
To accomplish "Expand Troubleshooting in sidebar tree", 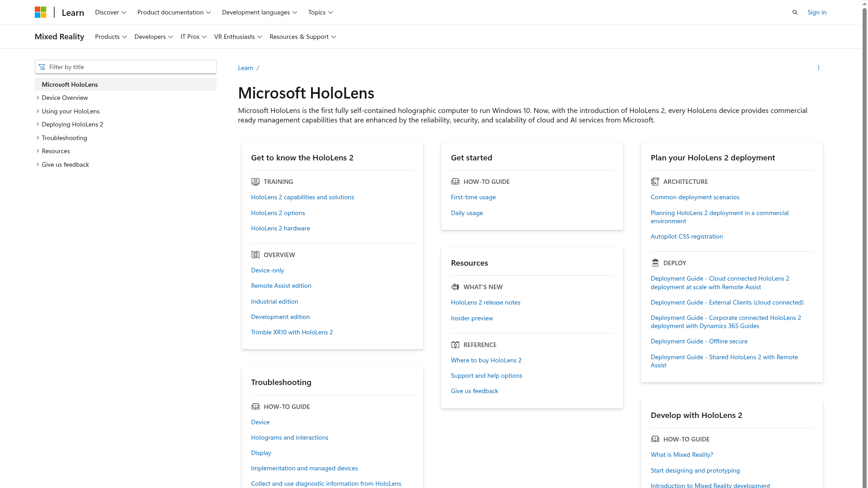I will (x=38, y=138).
